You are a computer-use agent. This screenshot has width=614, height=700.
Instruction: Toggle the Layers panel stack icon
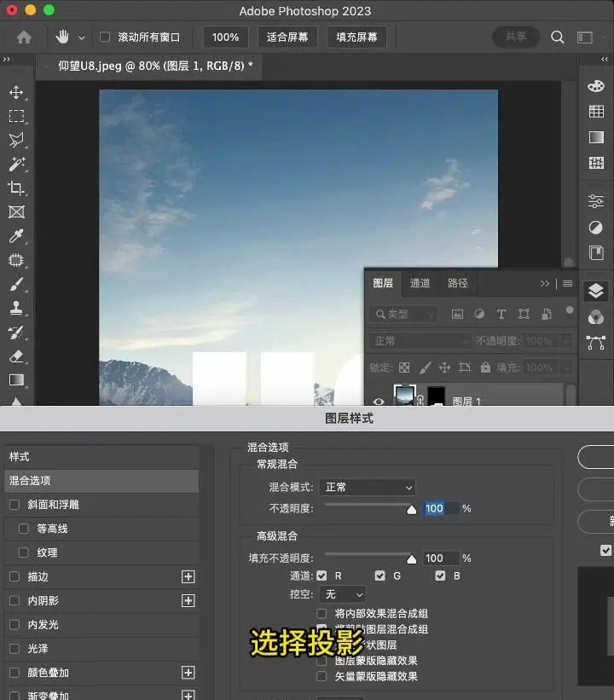(x=596, y=291)
